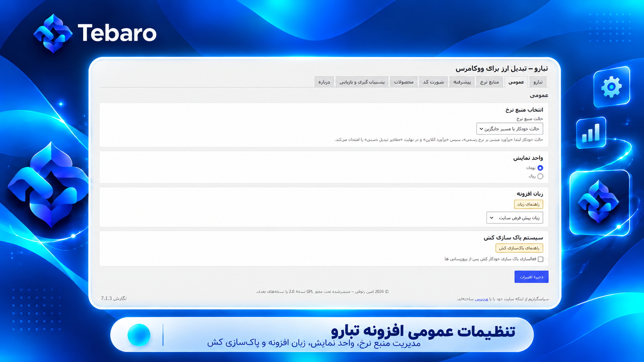
Task: Select the تومان radio button
Action: 540,168
